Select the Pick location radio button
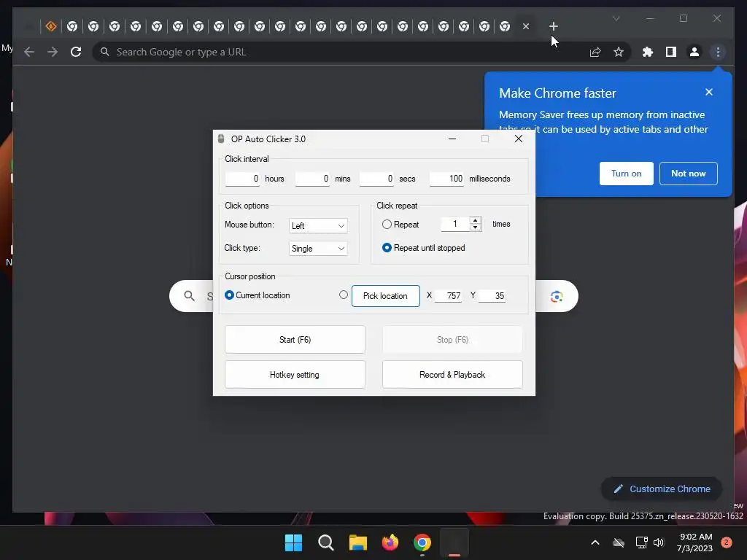This screenshot has height=560, width=747. (344, 295)
